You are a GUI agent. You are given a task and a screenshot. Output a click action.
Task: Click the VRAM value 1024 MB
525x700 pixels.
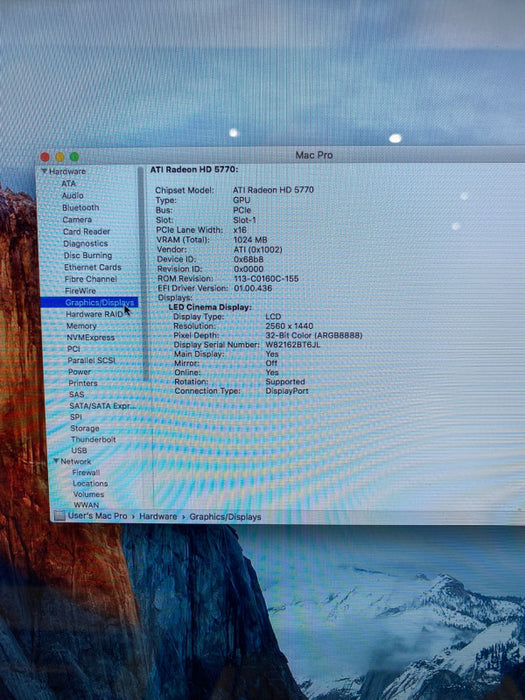coord(250,240)
